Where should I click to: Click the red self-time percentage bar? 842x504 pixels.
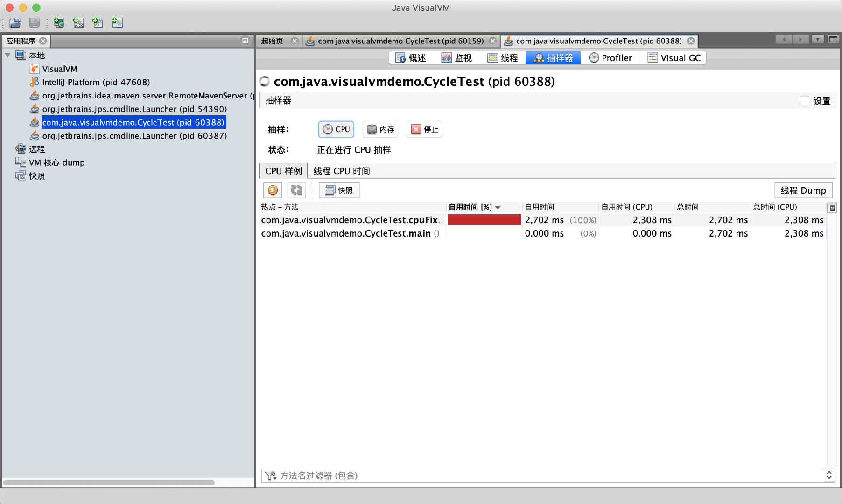coord(484,220)
